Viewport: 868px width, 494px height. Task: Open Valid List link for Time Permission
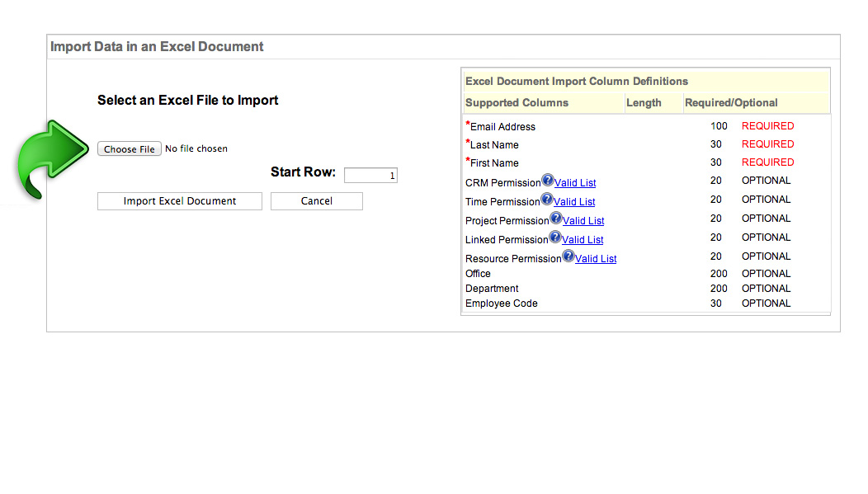point(574,202)
